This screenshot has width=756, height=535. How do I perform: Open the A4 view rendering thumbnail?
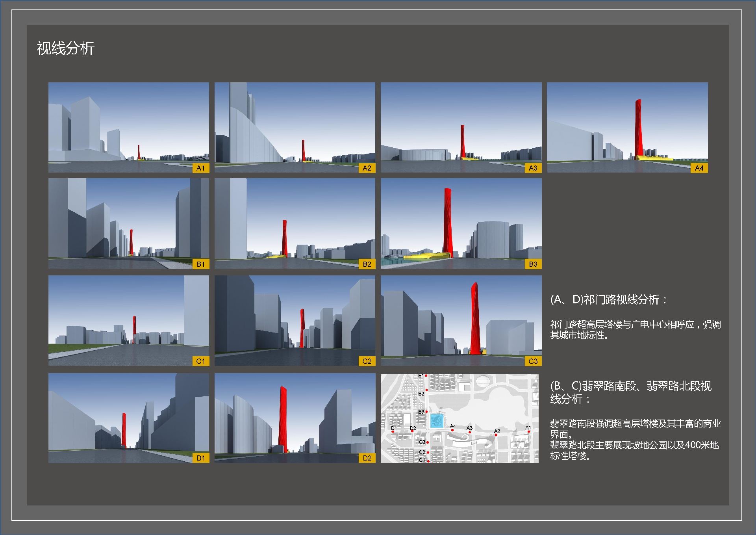(x=627, y=127)
